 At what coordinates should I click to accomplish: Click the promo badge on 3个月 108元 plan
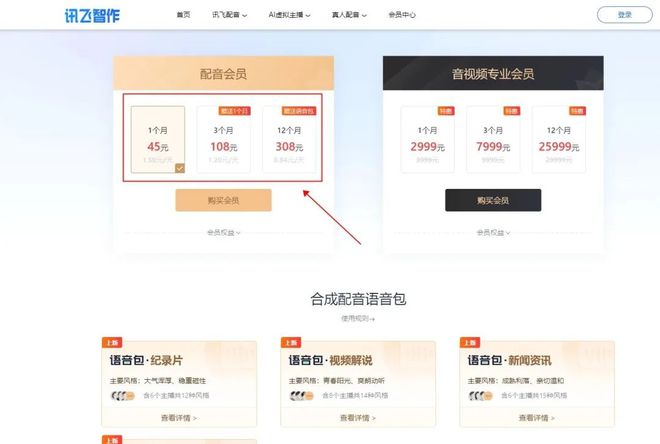click(x=234, y=111)
